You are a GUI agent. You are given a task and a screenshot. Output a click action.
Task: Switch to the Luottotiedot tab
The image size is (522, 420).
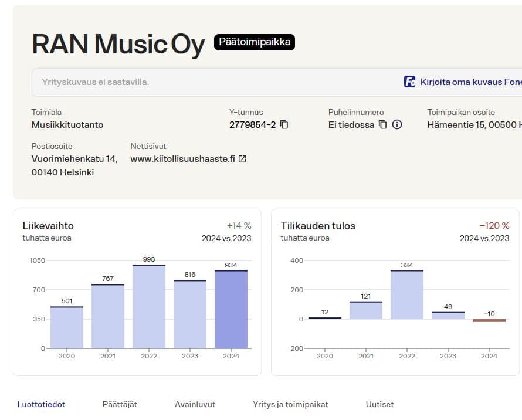tap(41, 404)
